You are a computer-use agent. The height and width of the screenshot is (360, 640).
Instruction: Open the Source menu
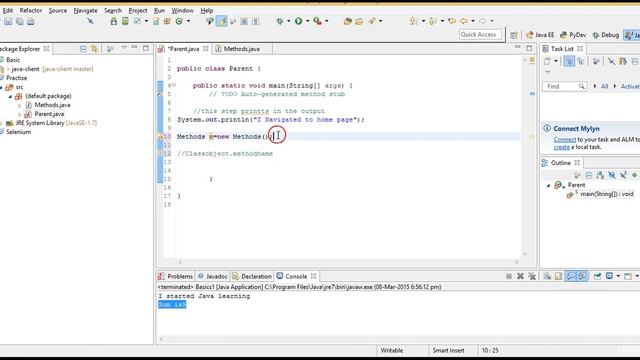(x=58, y=10)
